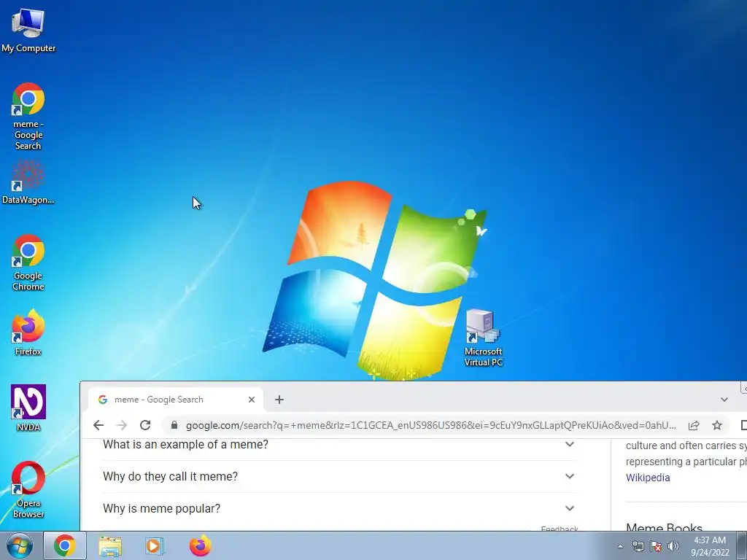Click Chrome's forward arrow

tap(122, 425)
